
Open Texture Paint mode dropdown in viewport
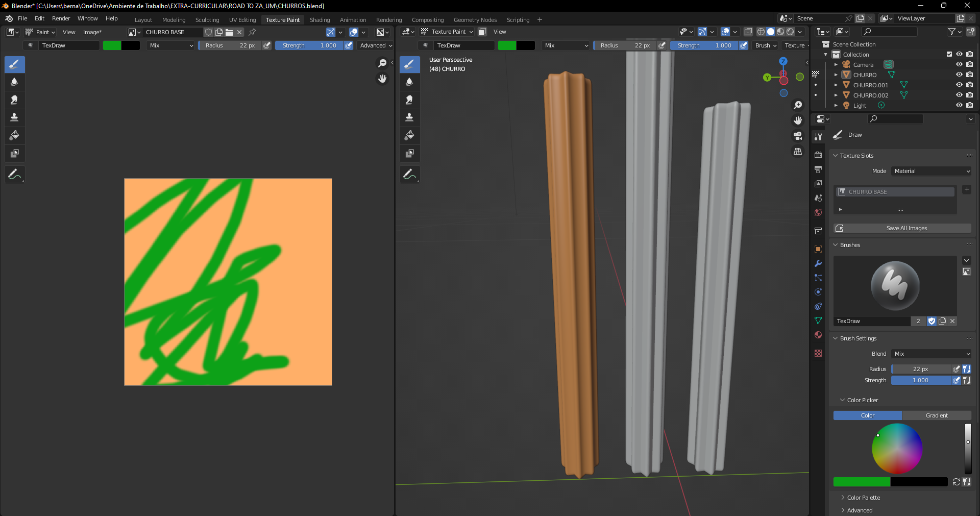pos(448,32)
